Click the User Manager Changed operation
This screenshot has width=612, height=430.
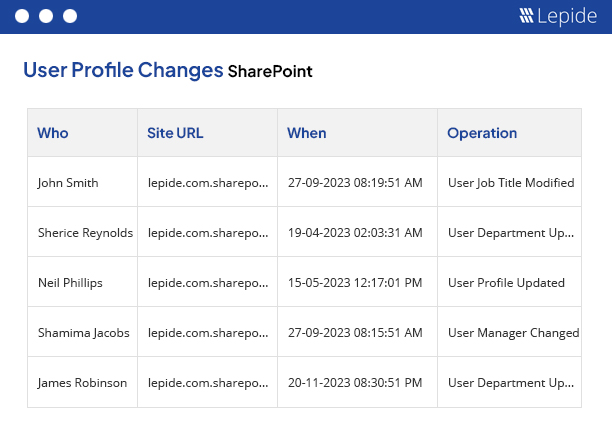point(513,333)
